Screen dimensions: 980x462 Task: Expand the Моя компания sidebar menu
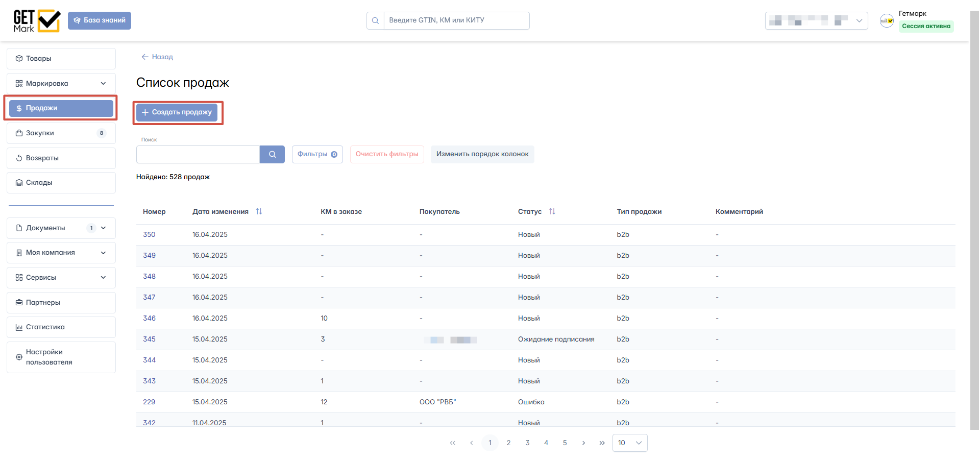(61, 253)
